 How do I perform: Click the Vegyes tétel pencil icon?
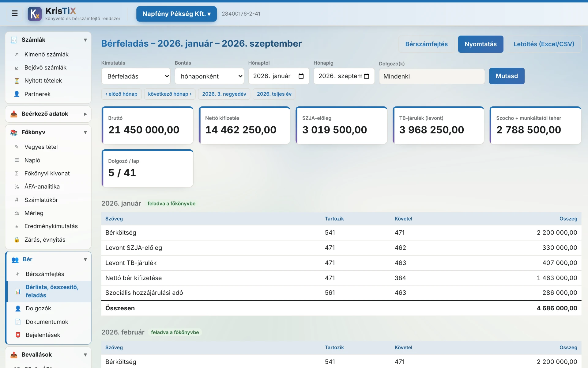(17, 147)
